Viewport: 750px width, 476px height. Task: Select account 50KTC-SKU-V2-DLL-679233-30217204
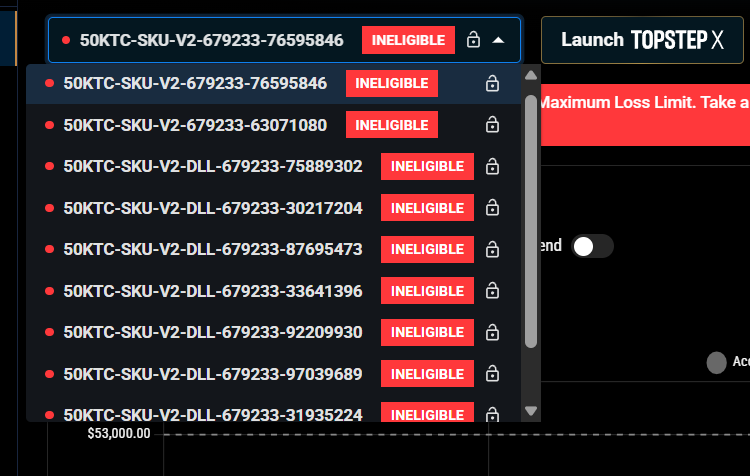click(274, 208)
